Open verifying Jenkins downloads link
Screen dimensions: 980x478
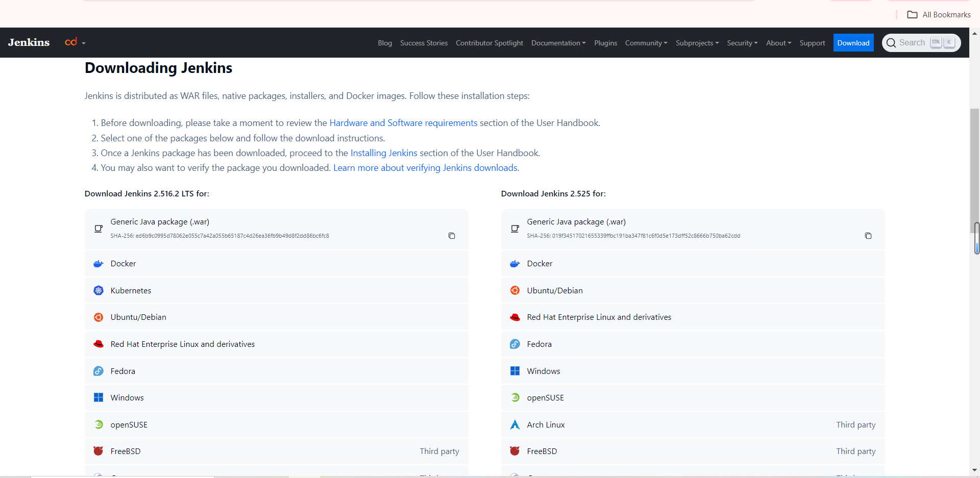[426, 168]
